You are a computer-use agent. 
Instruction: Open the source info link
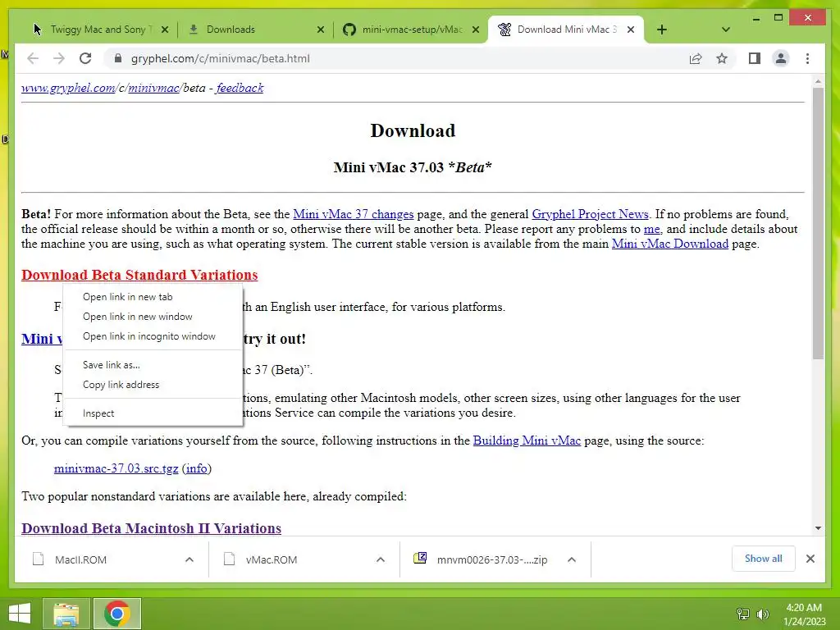click(x=197, y=468)
